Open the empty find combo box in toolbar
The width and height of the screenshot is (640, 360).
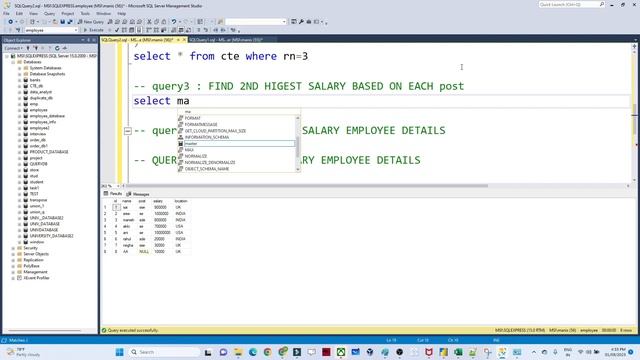click(256, 22)
